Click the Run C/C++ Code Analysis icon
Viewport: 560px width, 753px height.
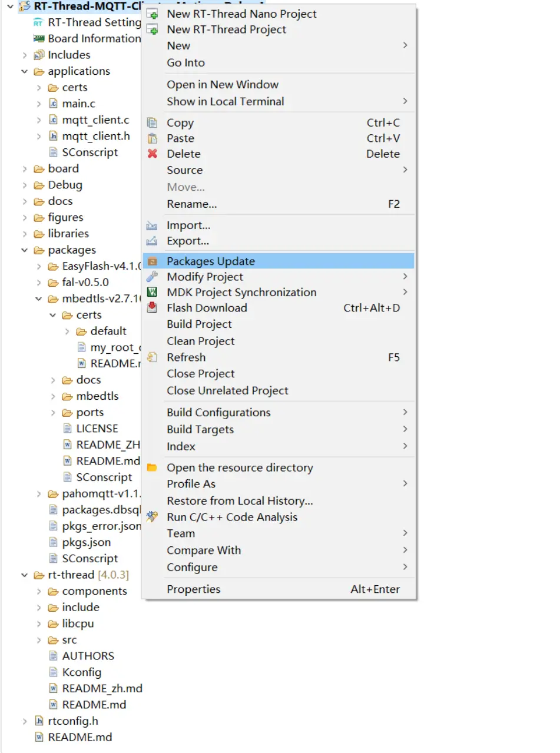[153, 517]
